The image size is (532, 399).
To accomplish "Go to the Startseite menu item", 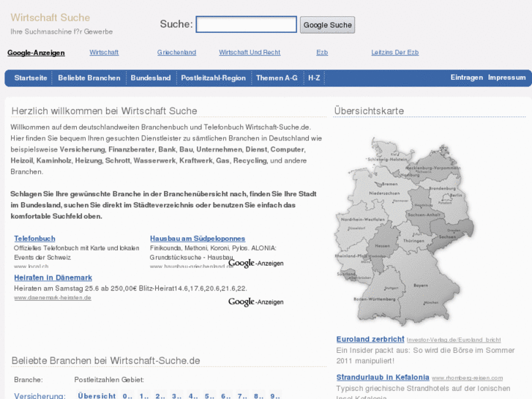I will pos(31,78).
